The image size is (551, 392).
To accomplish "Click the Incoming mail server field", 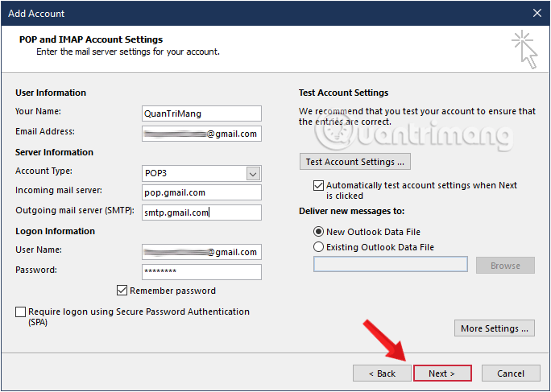I will click(x=201, y=192).
